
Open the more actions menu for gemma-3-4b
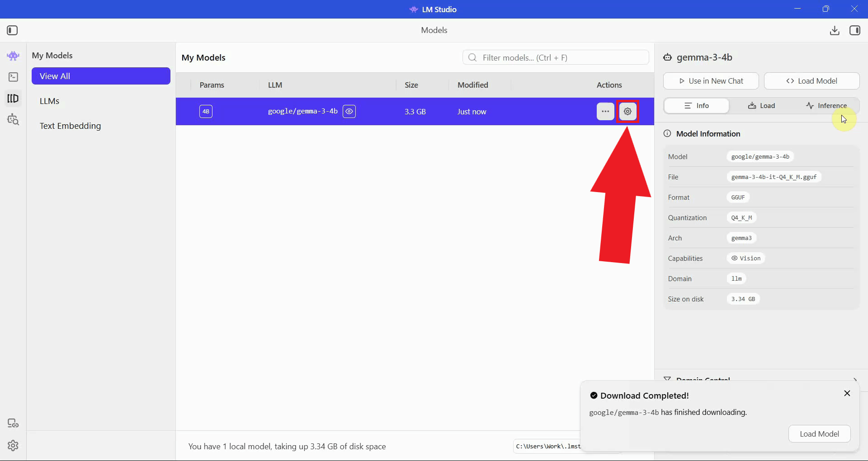tap(605, 111)
